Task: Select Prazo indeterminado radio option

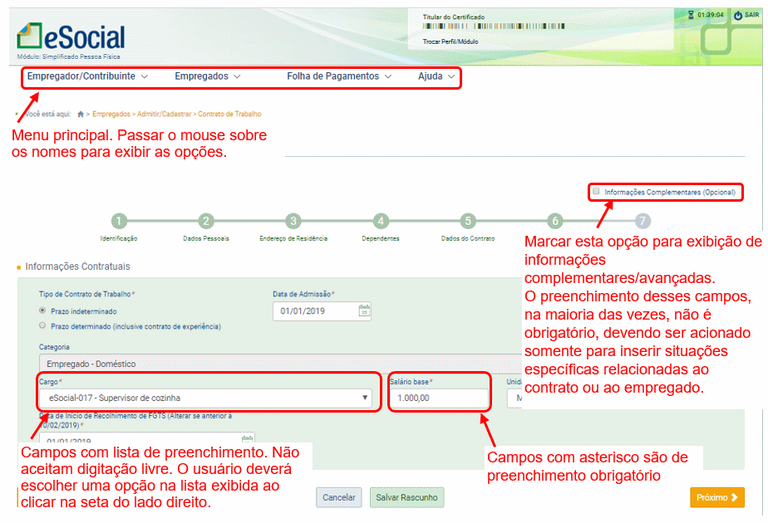Action: tap(43, 310)
